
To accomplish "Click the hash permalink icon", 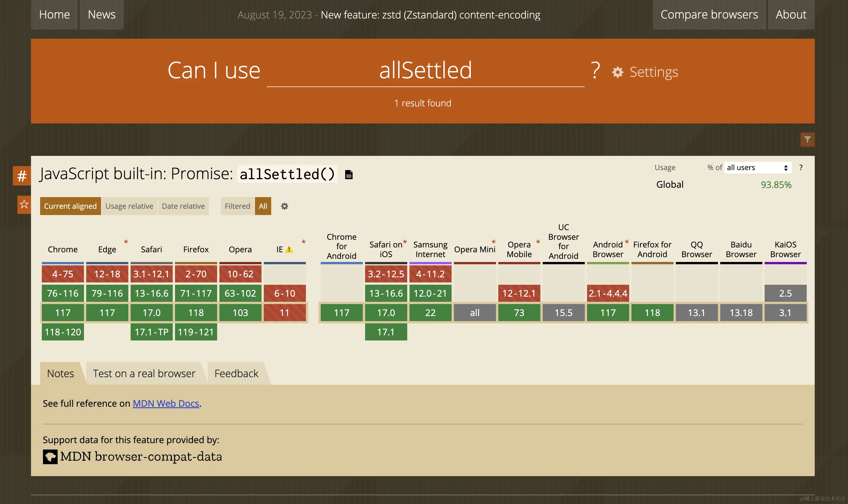I will 22,176.
